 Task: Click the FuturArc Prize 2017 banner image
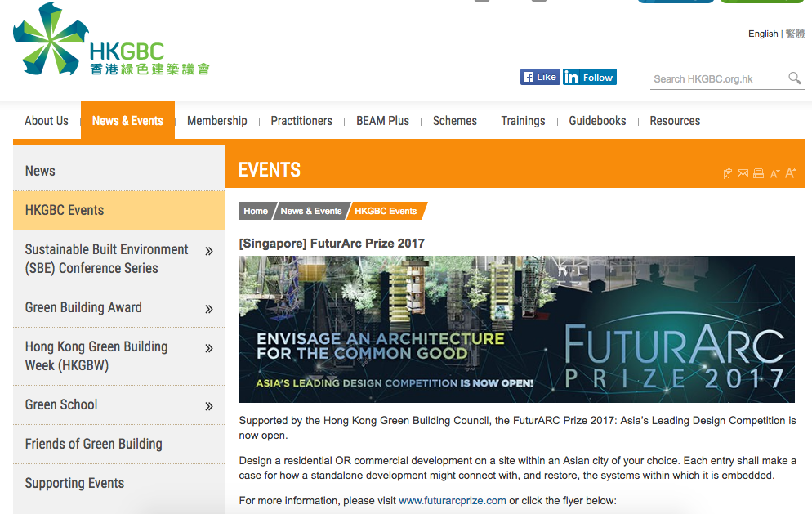[517, 329]
